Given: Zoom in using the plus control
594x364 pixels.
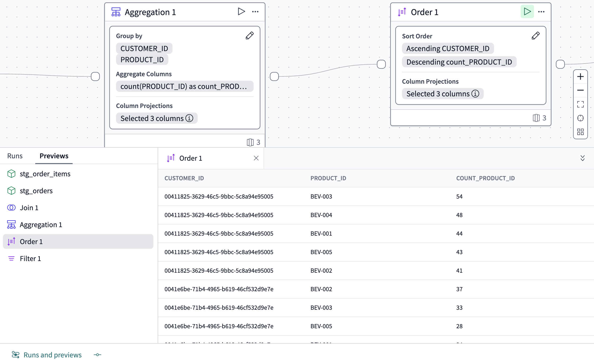Looking at the screenshot, I should pos(580,77).
